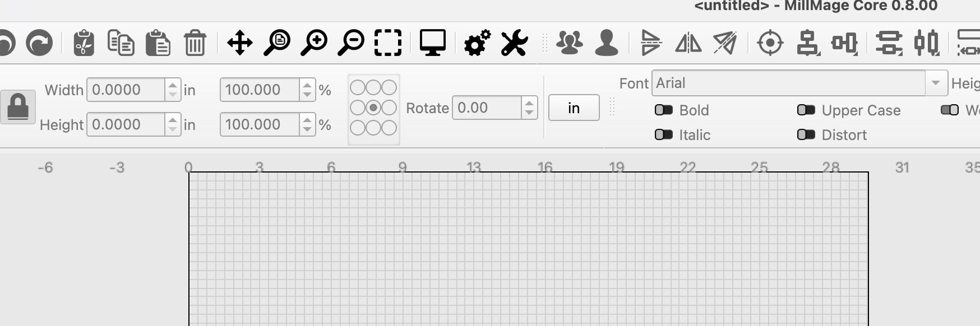Toggle the Distort switch
Screen dimensions: 980x326
click(x=806, y=134)
